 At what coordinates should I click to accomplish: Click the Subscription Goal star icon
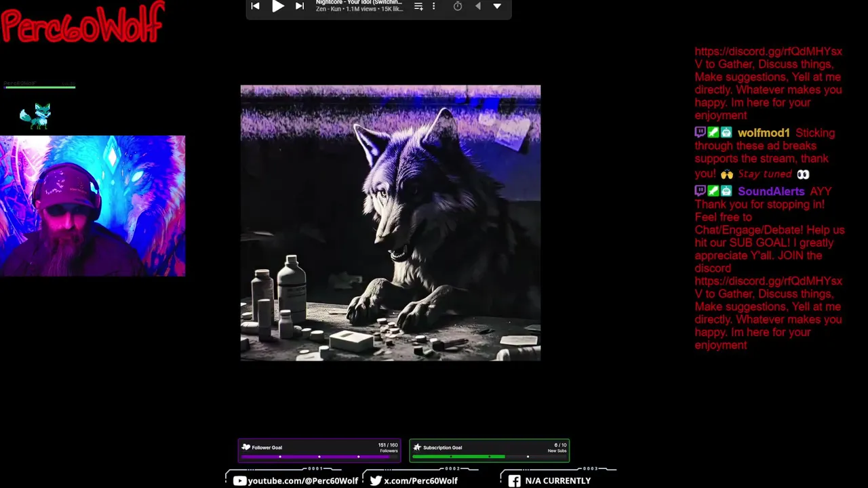pyautogui.click(x=417, y=447)
